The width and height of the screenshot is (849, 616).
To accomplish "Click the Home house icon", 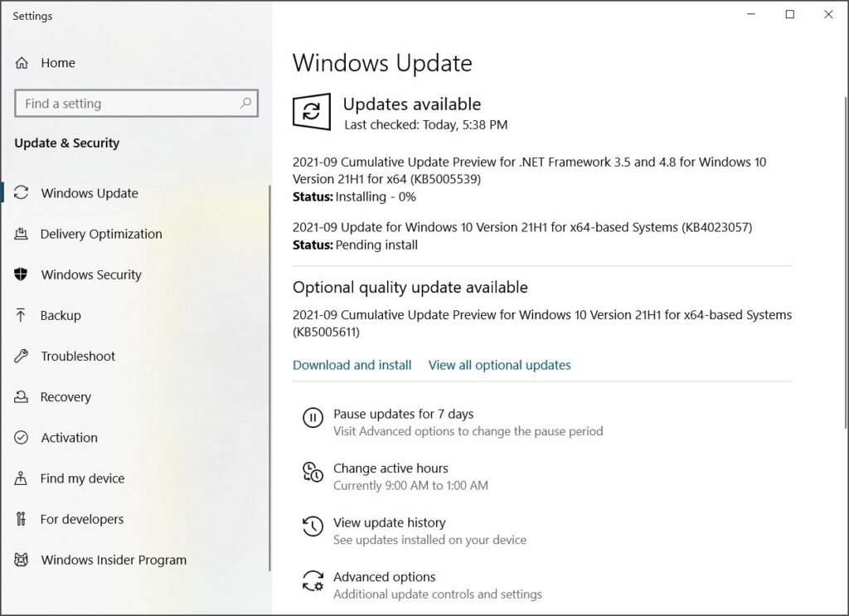I will point(22,63).
